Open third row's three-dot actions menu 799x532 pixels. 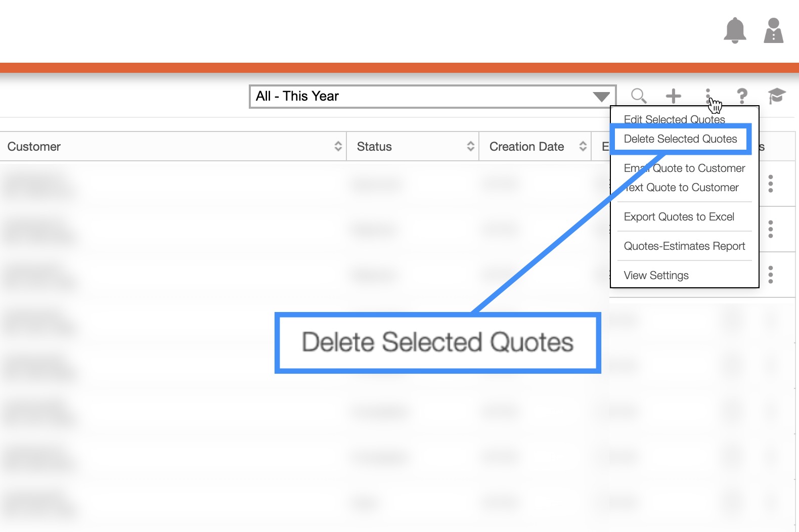coord(770,275)
